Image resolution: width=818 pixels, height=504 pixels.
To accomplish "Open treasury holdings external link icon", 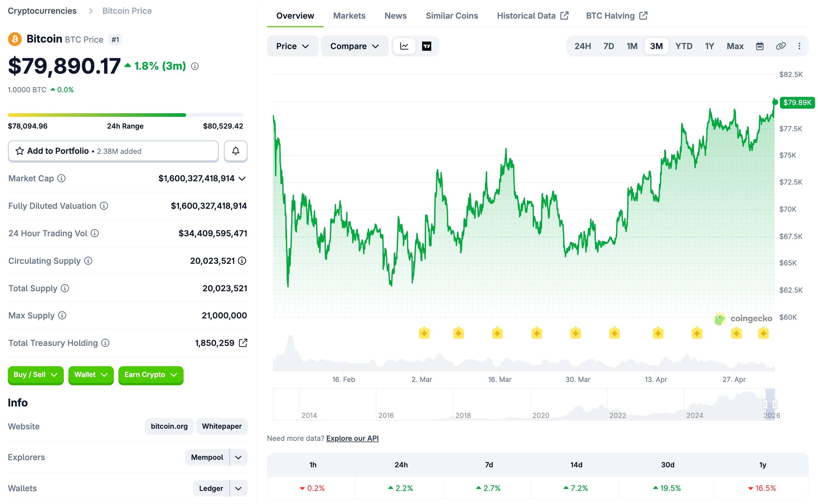I will coord(243,343).
